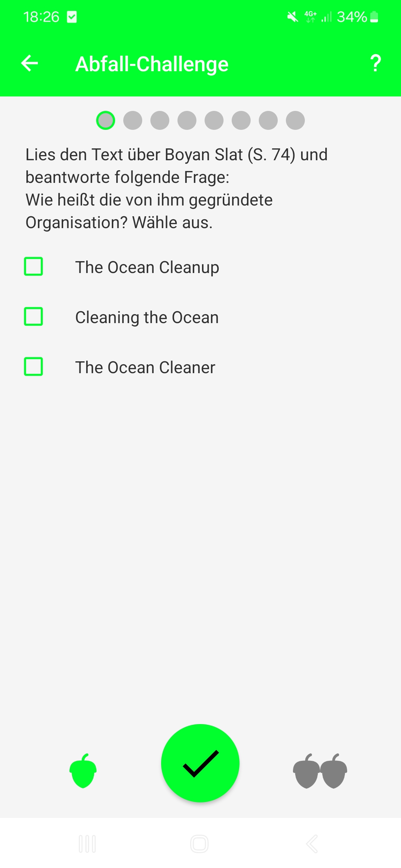Confirm answer with green checkmark button
The height and width of the screenshot is (868, 401).
coord(200,763)
